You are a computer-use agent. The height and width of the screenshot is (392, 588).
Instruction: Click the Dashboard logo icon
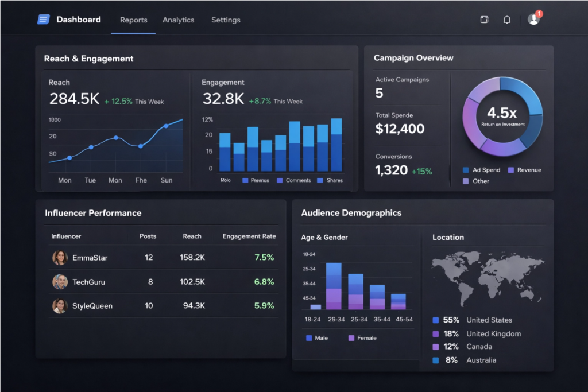43,19
